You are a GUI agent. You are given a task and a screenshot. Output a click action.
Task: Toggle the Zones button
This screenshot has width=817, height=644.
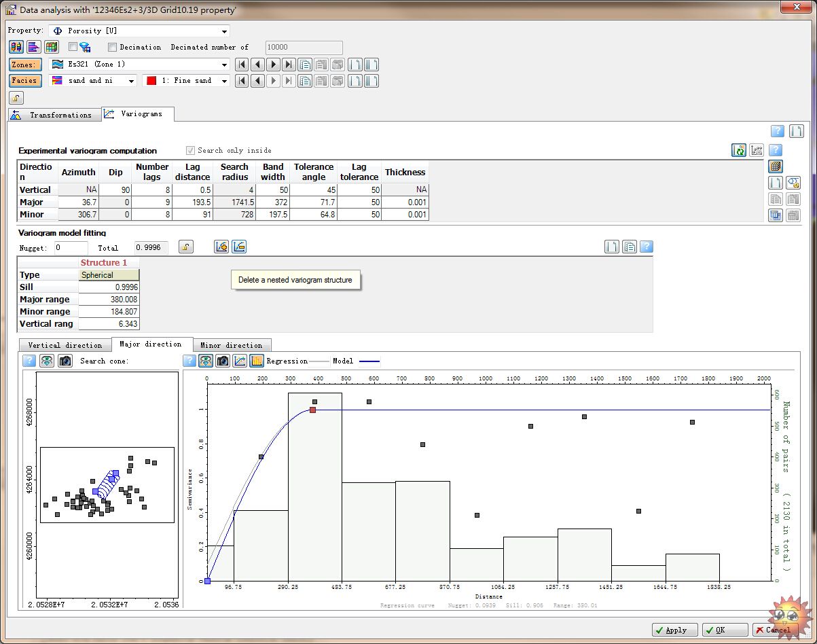click(x=25, y=65)
